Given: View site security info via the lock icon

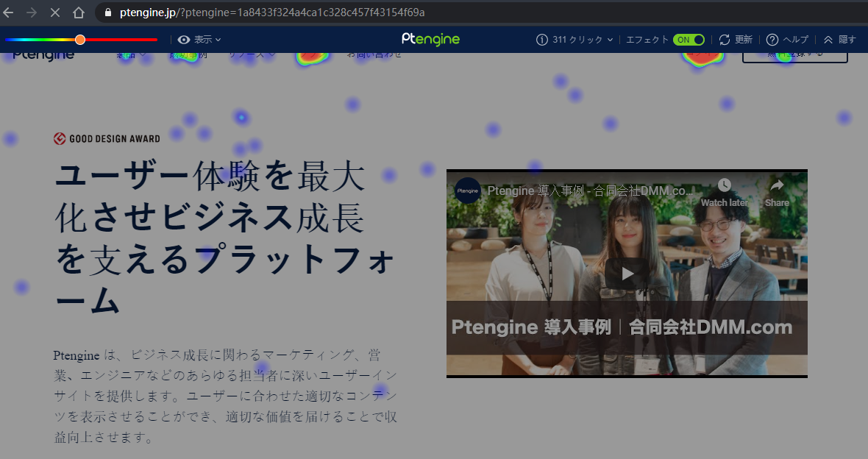Looking at the screenshot, I should click(x=108, y=13).
